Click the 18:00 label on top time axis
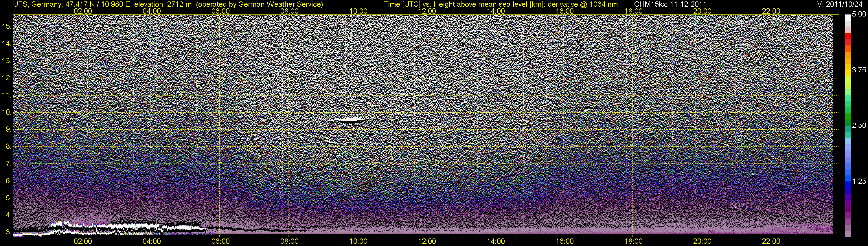 tap(633, 11)
